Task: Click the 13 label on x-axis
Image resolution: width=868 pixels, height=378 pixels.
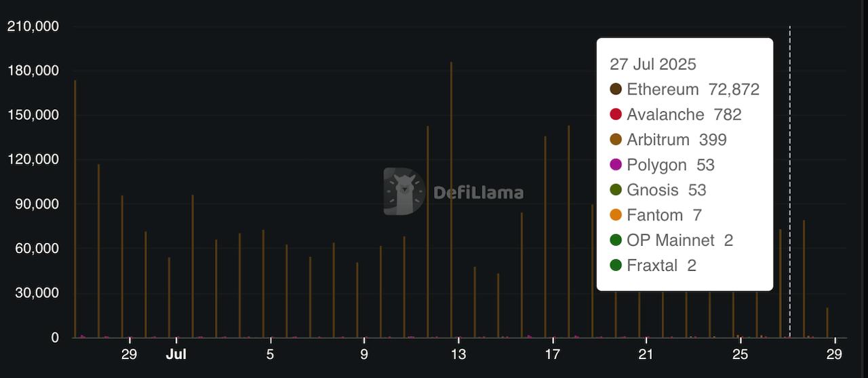Action: 458,354
